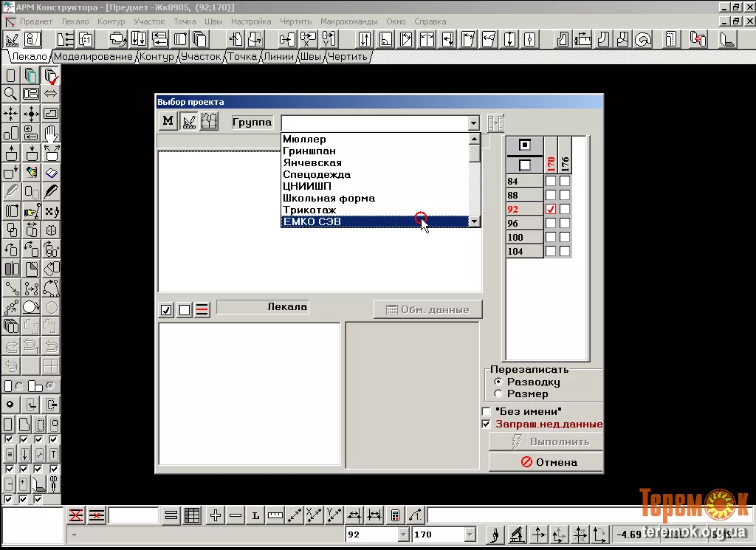This screenshot has width=756, height=550.
Task: Click the plus icon in bottom toolbar
Action: click(216, 515)
